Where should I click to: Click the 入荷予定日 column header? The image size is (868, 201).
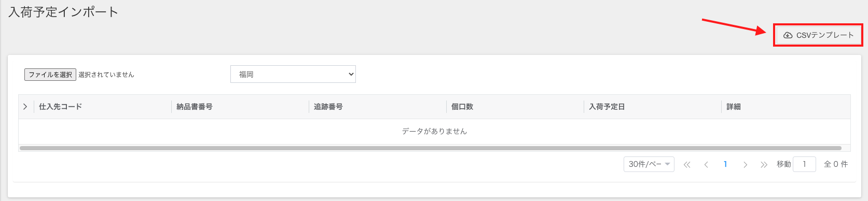point(607,107)
